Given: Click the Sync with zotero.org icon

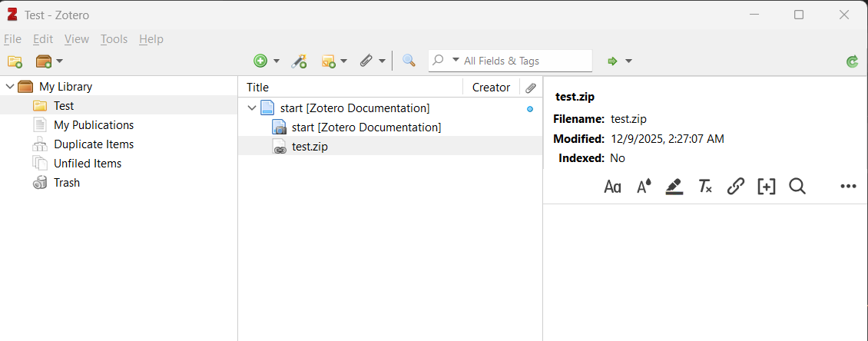Looking at the screenshot, I should [853, 61].
